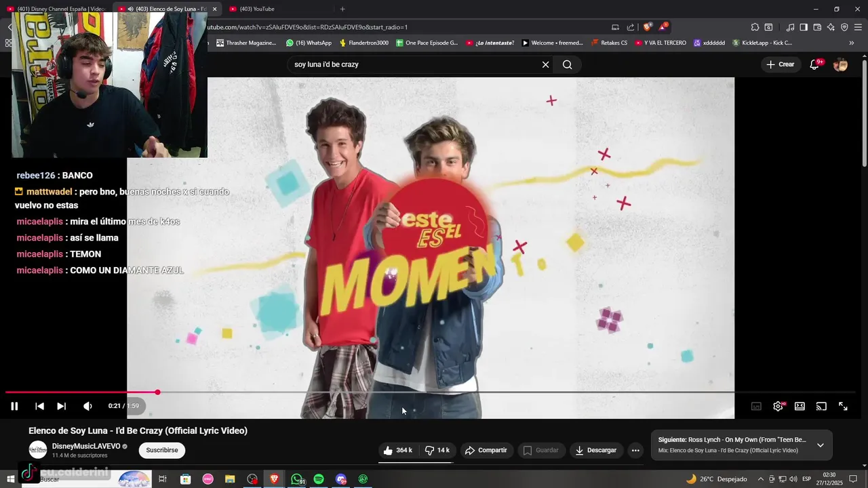Open the Thrasher Magazine bookmark
The width and height of the screenshot is (868, 488).
point(246,43)
